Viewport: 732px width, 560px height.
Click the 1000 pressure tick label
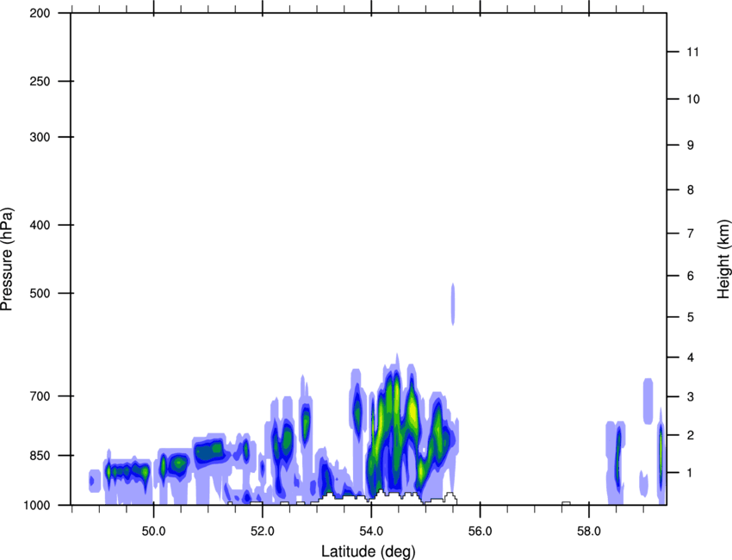tap(37, 505)
